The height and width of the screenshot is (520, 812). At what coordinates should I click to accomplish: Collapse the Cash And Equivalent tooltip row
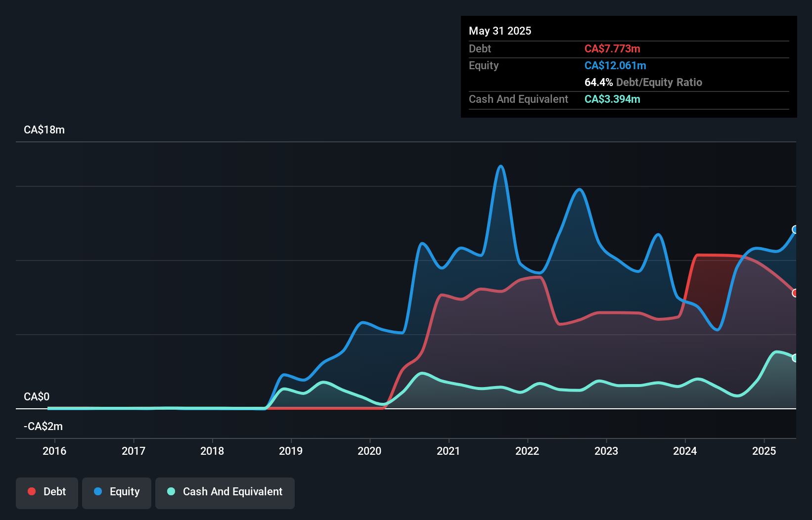tap(518, 99)
